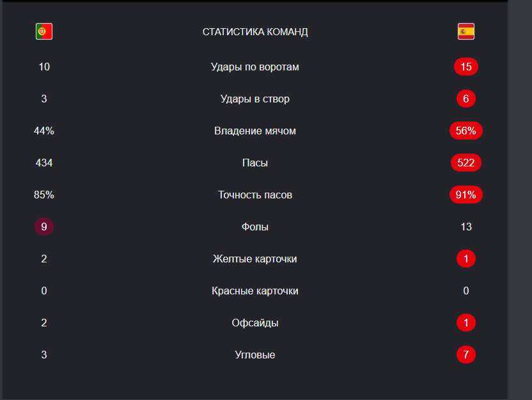Click the Фолы stat label
The image size is (532, 400).
pyautogui.click(x=255, y=227)
